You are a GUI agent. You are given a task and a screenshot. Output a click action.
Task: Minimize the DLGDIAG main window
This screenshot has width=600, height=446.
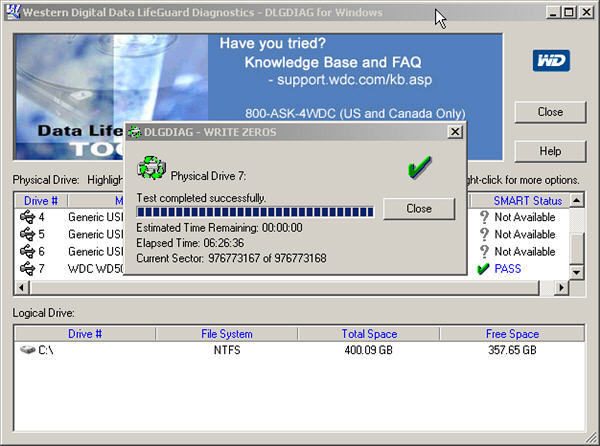(552, 12)
